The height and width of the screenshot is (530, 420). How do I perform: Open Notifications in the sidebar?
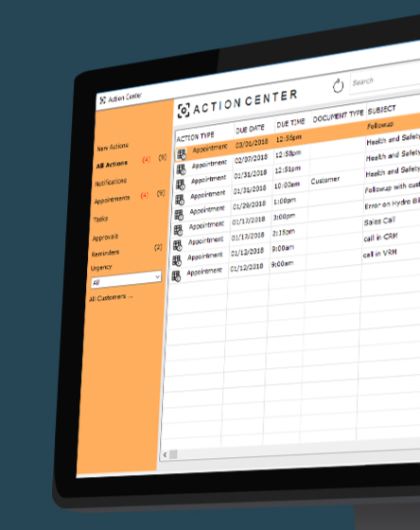tap(111, 182)
